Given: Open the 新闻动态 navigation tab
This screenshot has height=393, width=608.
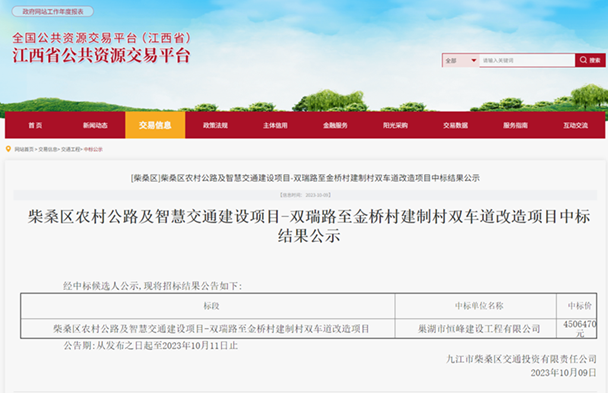Looking at the screenshot, I should pos(95,125).
